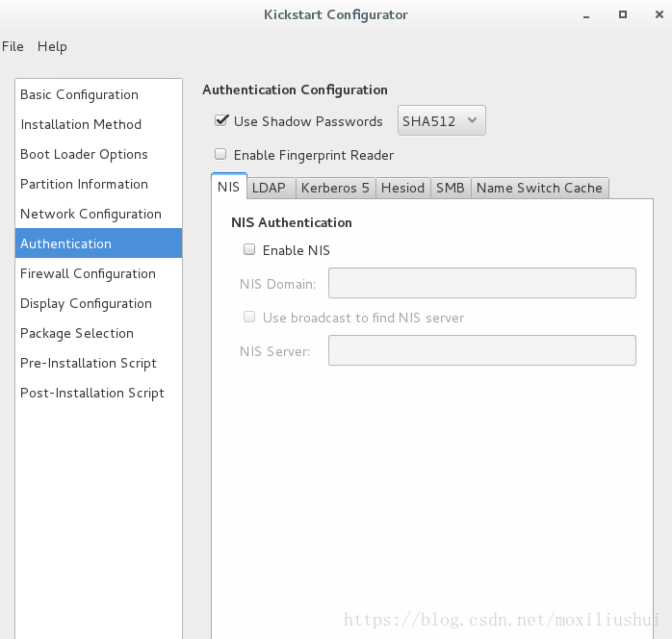Screen dimensions: 672x639
Task: Open the File menu
Action: (13, 46)
